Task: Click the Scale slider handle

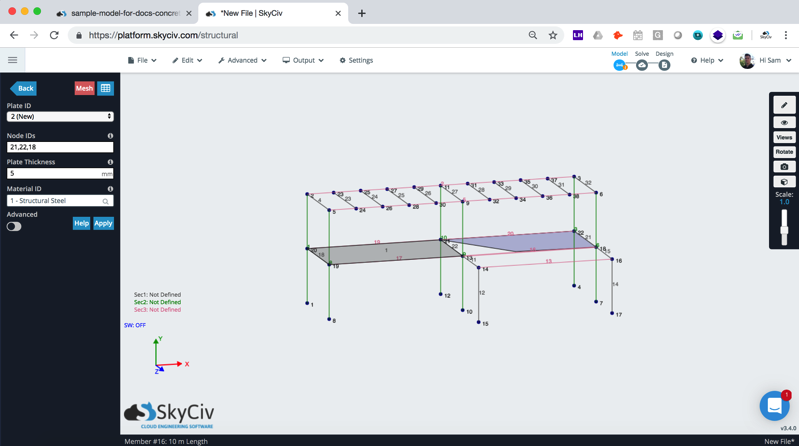Action: (x=784, y=231)
